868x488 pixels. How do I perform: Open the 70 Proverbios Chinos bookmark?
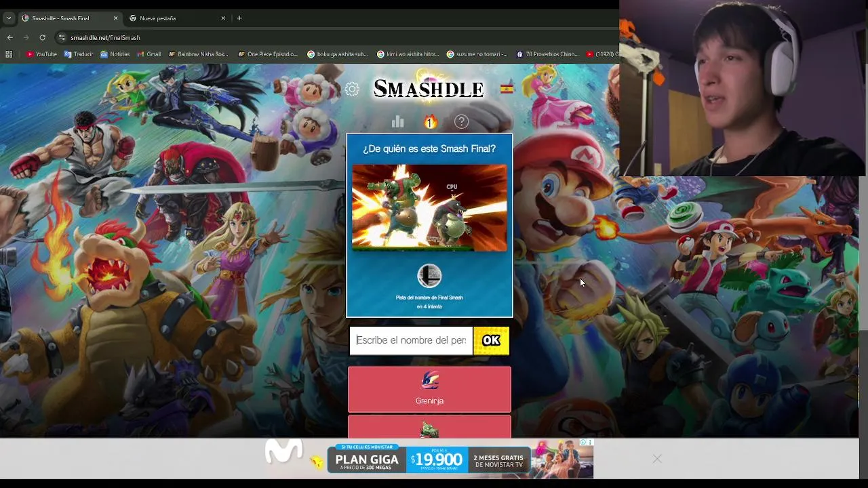547,54
